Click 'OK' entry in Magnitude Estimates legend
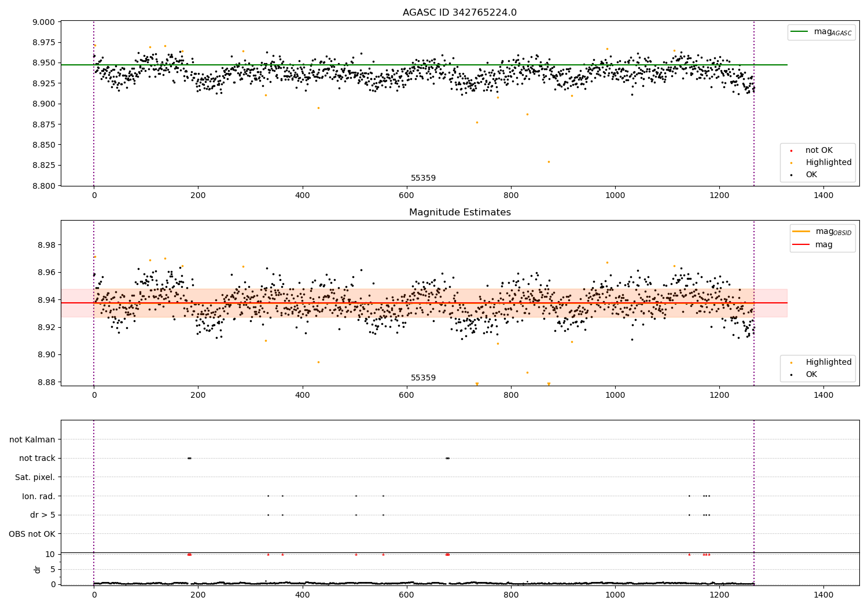This screenshot has width=868, height=608. [x=811, y=375]
